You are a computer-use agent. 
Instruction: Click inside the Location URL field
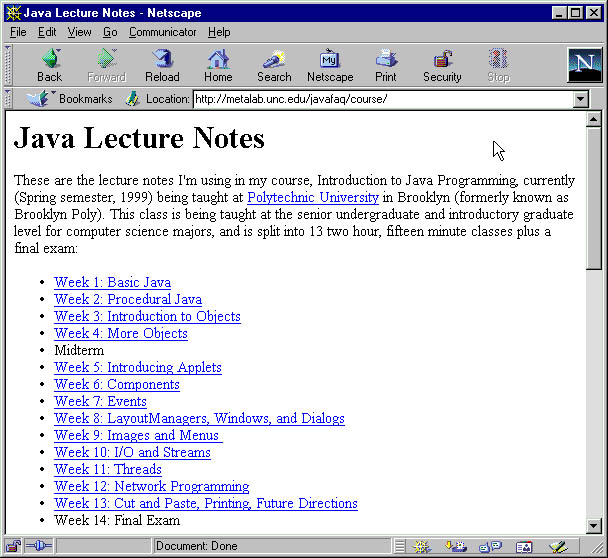click(x=380, y=99)
